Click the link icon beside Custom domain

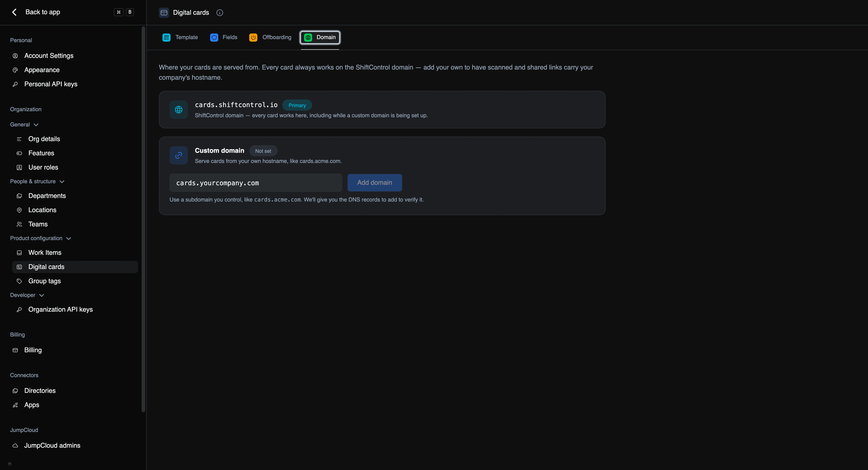(179, 155)
